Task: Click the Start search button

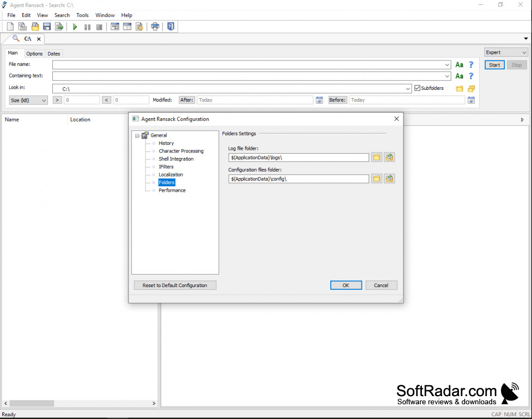Action: 494,65
